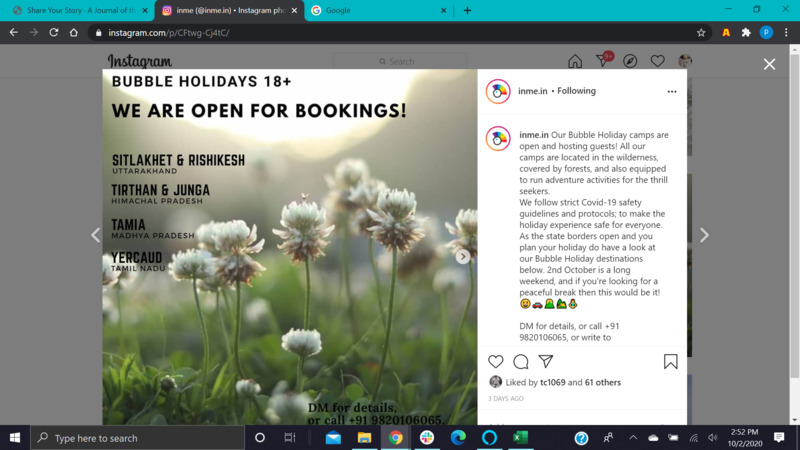Open post options three-dot menu
The width and height of the screenshot is (800, 450).
[x=672, y=91]
